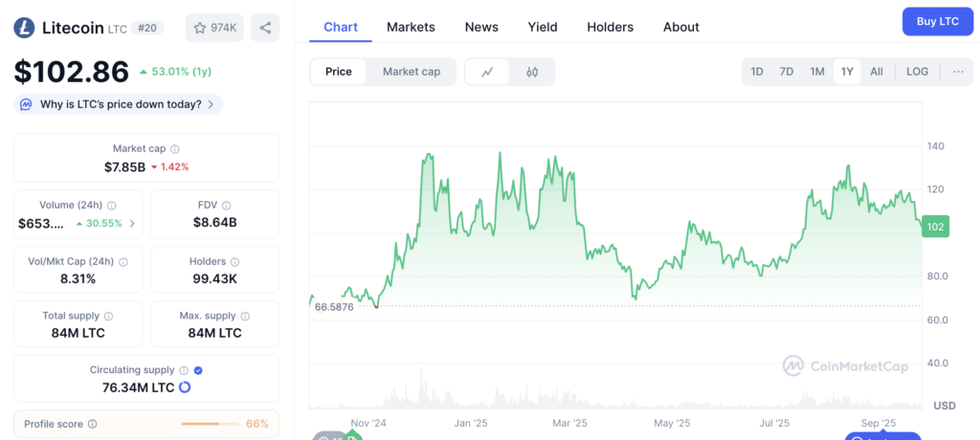Click the Circulating supply info icon

pyautogui.click(x=184, y=370)
